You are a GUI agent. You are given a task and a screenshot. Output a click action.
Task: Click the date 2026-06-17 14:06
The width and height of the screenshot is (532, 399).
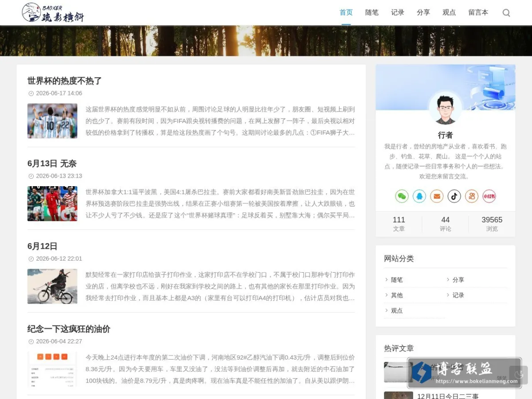[x=59, y=93]
